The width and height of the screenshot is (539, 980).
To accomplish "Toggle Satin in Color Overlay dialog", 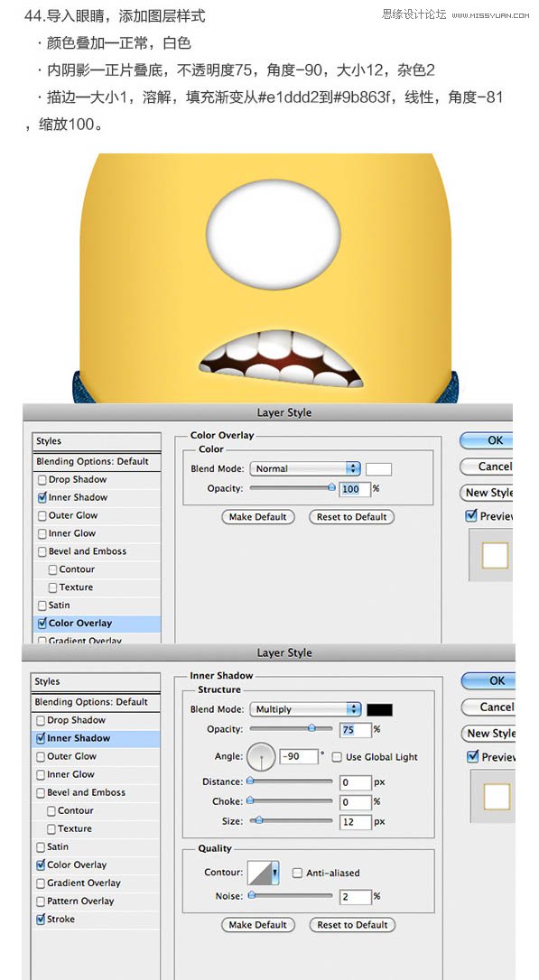I will (42, 606).
